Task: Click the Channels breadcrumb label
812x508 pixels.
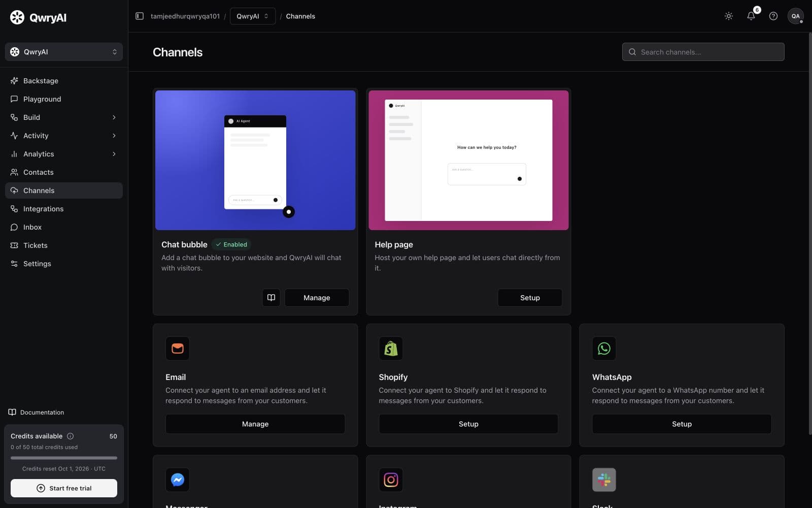Action: click(x=300, y=16)
